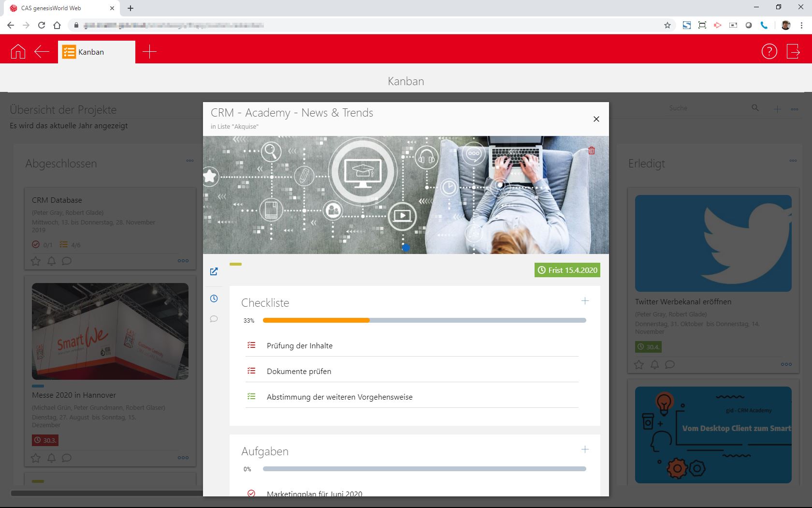Viewport: 812px width, 508px height.
Task: Open the CRM Database card title
Action: (57, 200)
